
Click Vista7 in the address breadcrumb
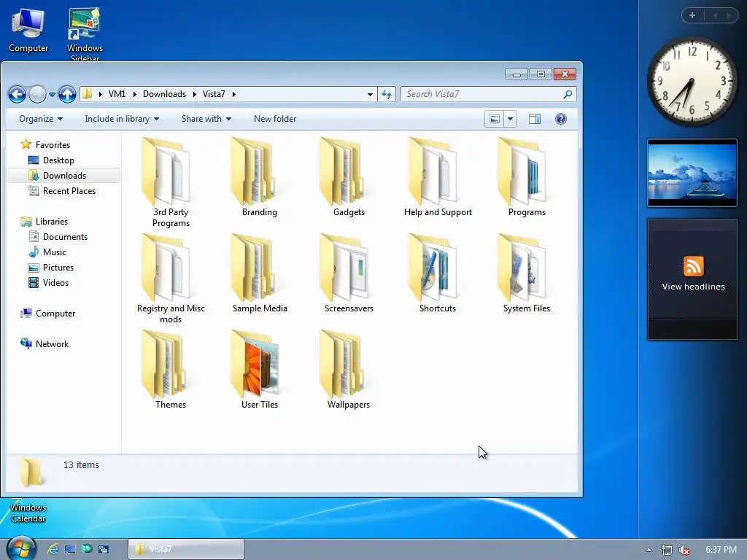[x=214, y=94]
